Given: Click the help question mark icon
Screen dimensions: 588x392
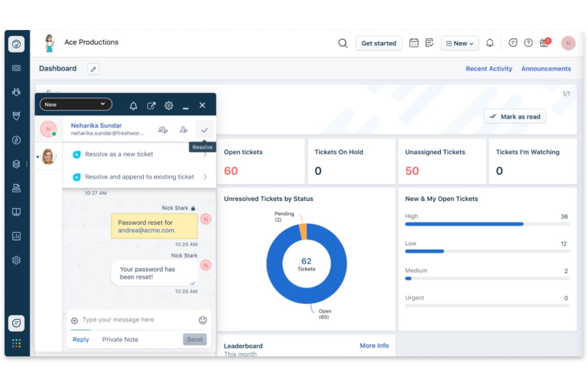Looking at the screenshot, I should [x=528, y=43].
